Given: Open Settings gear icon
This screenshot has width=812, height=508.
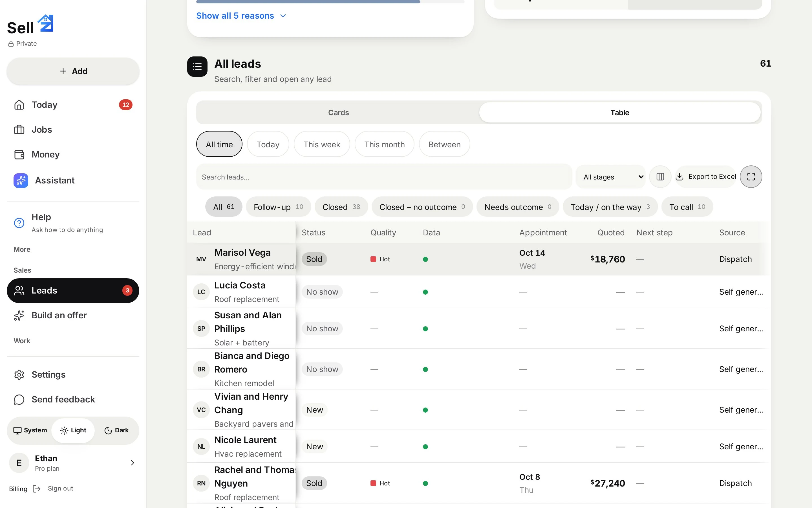Looking at the screenshot, I should 19,375.
